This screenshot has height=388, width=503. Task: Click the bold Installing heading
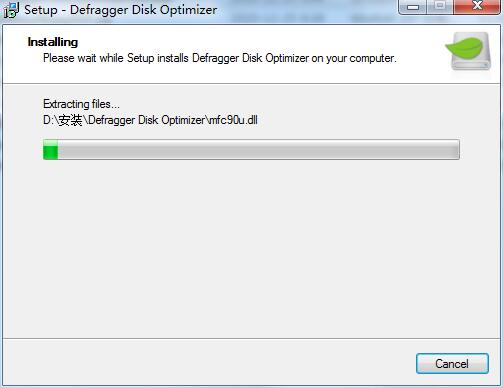click(53, 42)
